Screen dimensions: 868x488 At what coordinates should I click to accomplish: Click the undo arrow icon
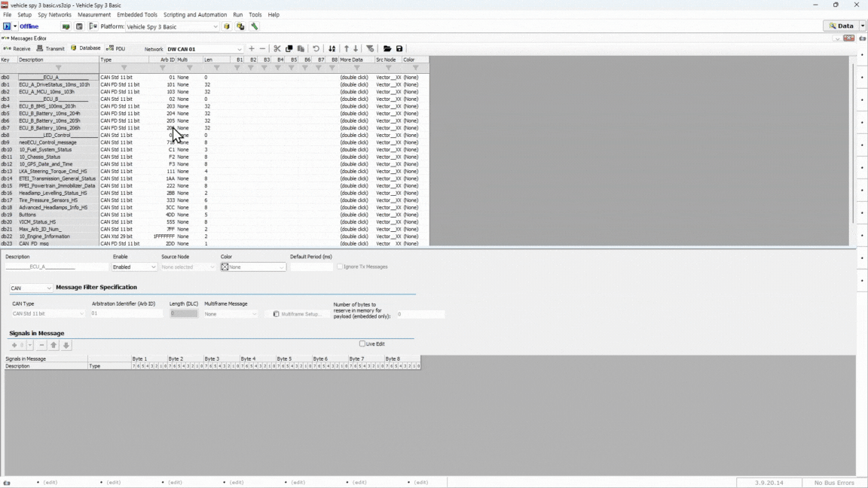316,49
